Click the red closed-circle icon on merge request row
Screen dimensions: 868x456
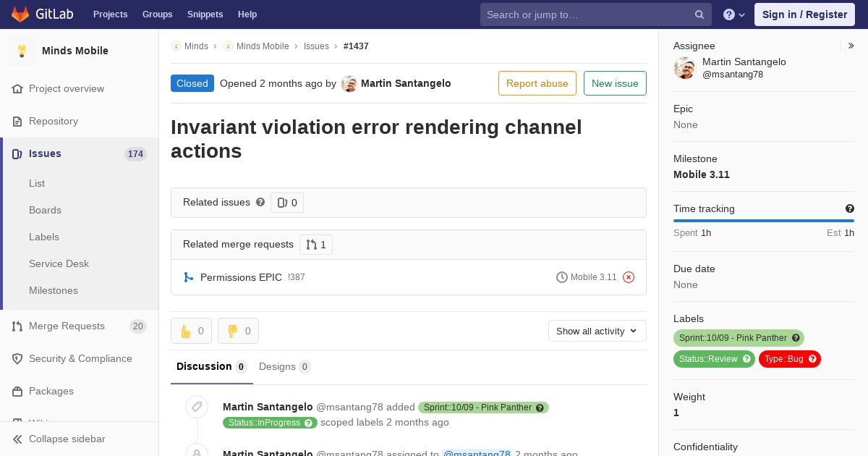tap(629, 277)
